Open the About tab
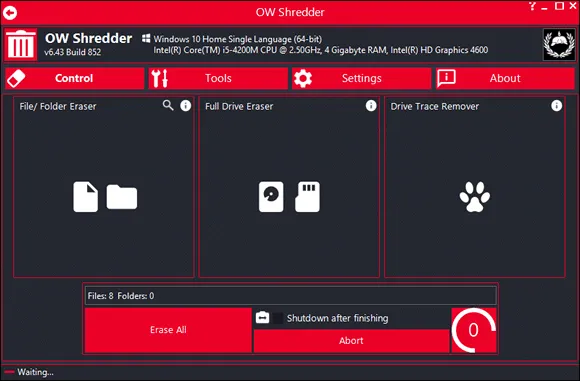 tap(505, 78)
